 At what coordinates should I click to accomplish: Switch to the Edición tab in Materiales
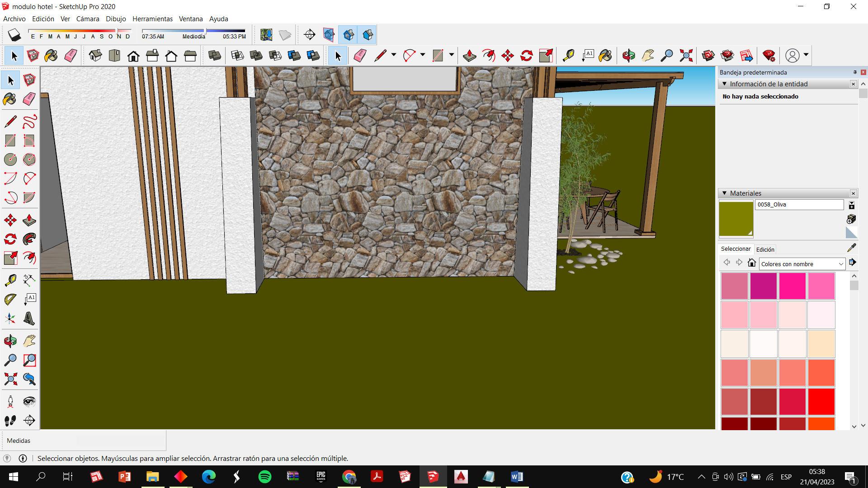click(765, 249)
